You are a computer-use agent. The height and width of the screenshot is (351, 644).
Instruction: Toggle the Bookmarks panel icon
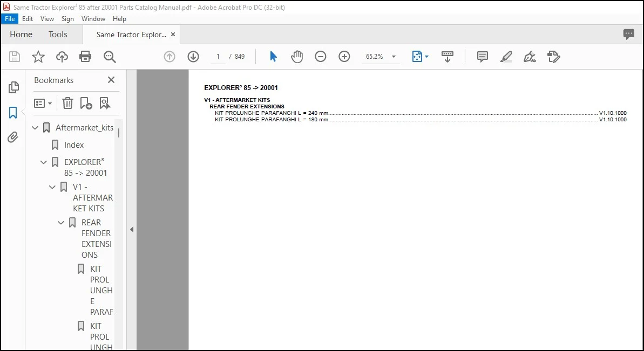click(13, 112)
